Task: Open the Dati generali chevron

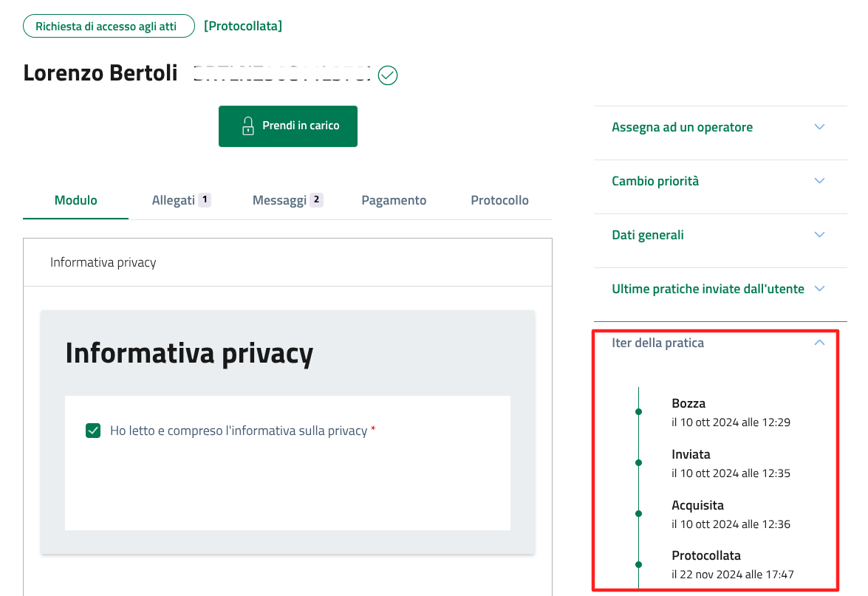Action: (x=819, y=235)
